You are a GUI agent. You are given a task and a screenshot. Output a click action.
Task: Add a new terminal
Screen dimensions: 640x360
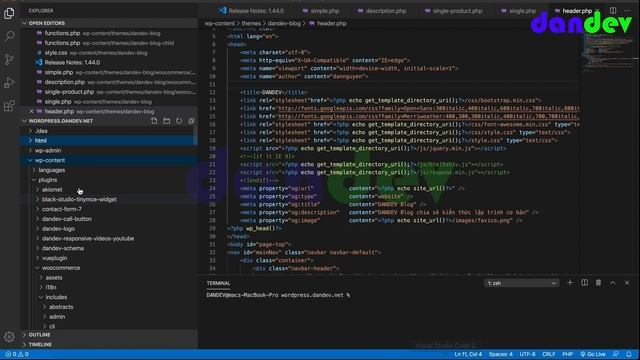(570, 283)
